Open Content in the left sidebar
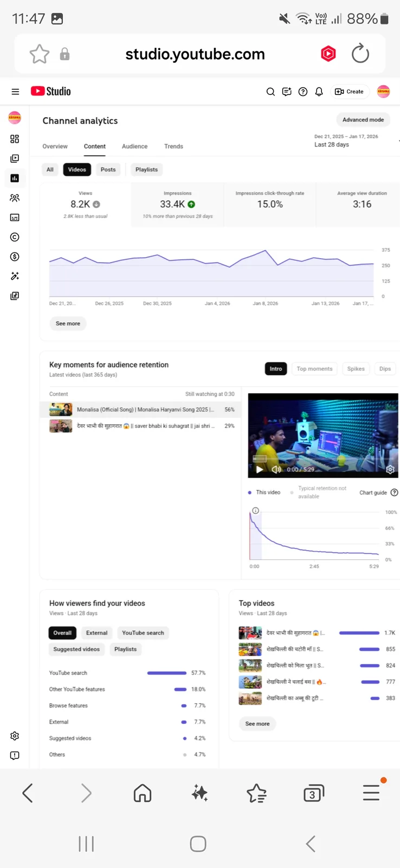400x868 pixels. click(x=15, y=158)
